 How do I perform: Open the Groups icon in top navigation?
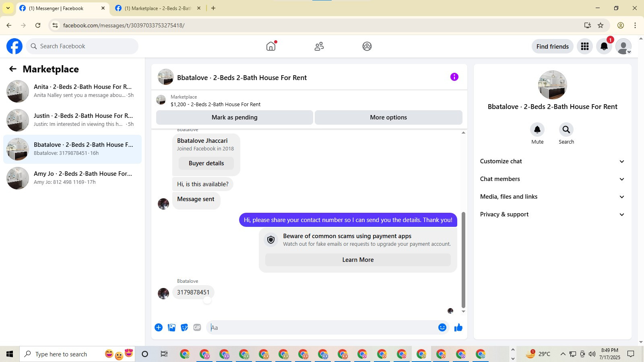(x=367, y=46)
